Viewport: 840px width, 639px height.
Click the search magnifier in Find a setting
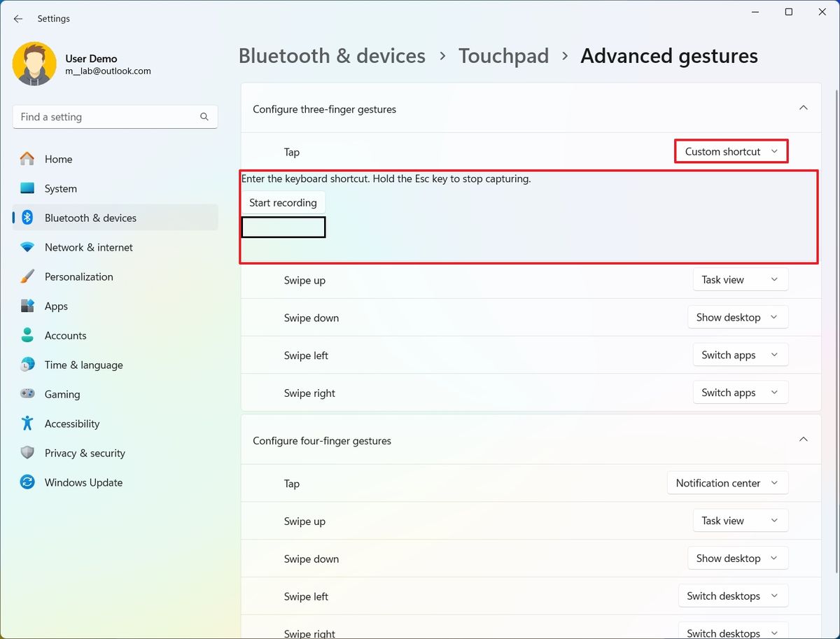(x=204, y=117)
